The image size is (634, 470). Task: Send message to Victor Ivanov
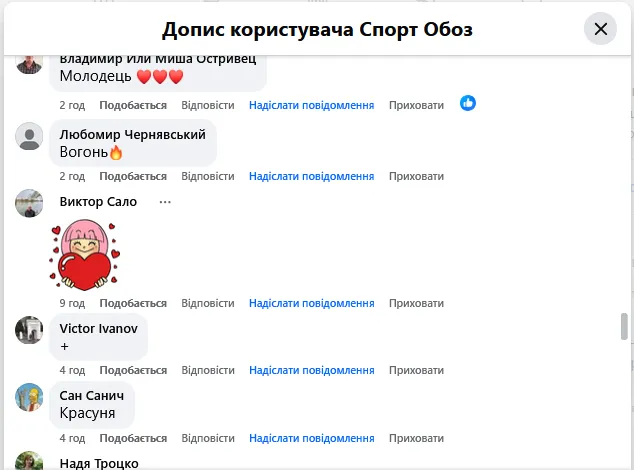pos(311,370)
